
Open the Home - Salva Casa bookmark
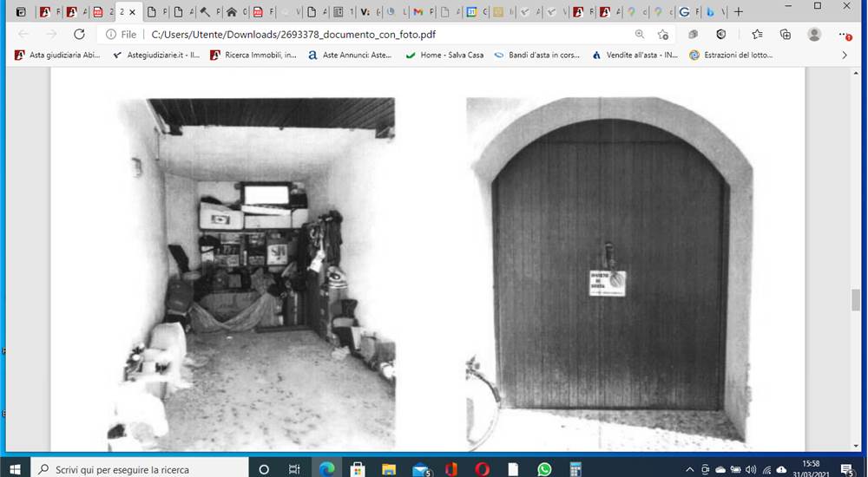tap(445, 55)
